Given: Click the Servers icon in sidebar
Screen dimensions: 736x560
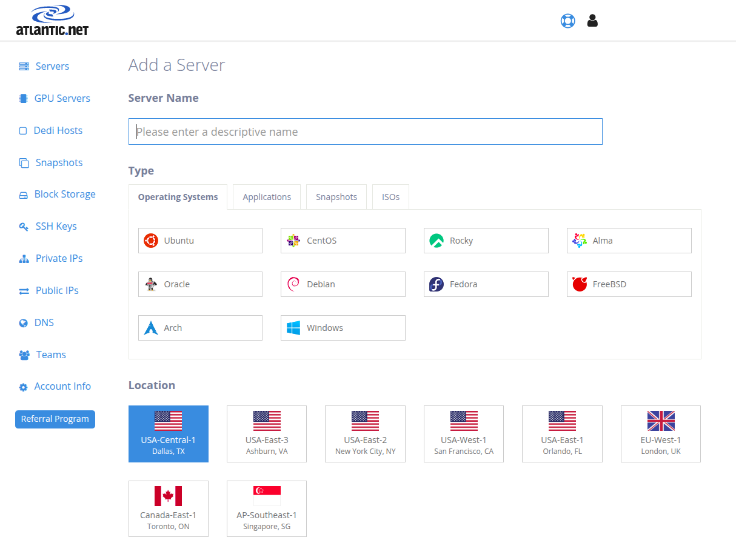Looking at the screenshot, I should [24, 67].
